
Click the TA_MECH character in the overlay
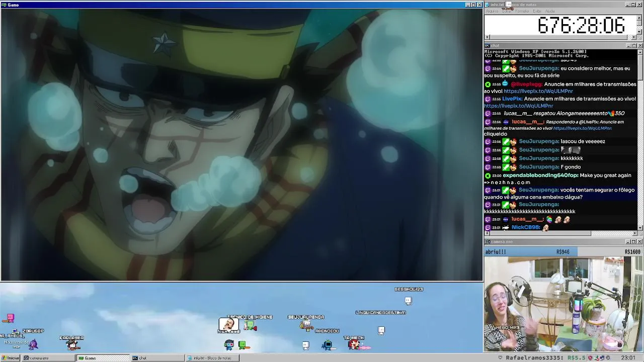tap(356, 344)
